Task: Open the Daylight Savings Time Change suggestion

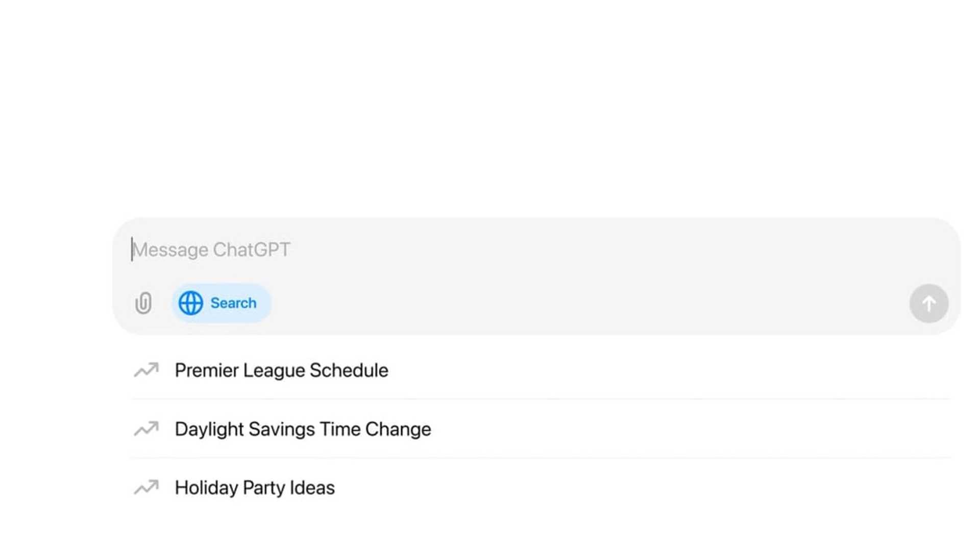Action: tap(303, 429)
